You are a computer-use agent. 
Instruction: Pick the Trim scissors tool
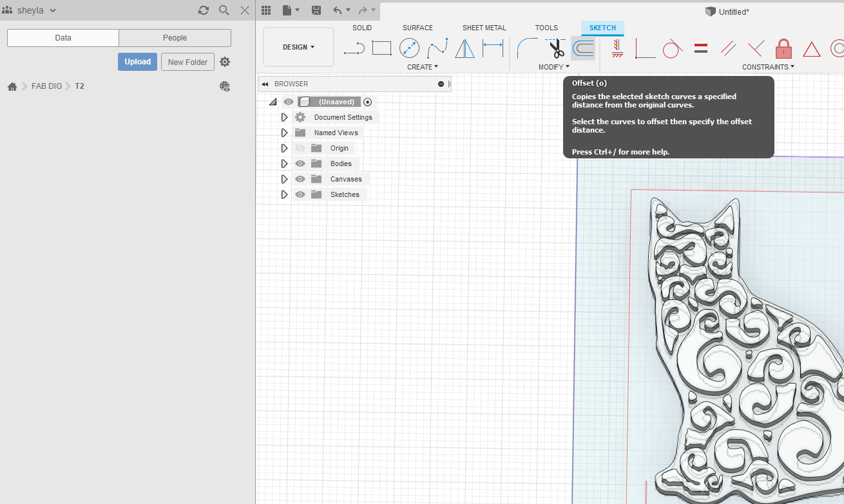556,48
